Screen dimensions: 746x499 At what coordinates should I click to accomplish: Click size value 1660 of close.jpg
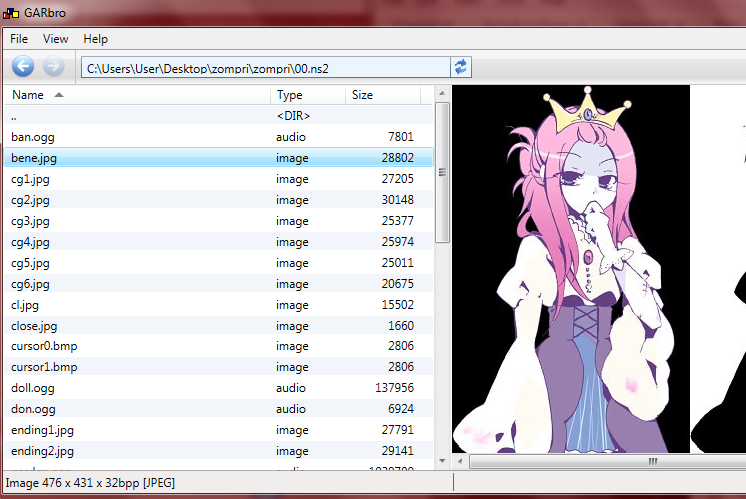tap(401, 325)
